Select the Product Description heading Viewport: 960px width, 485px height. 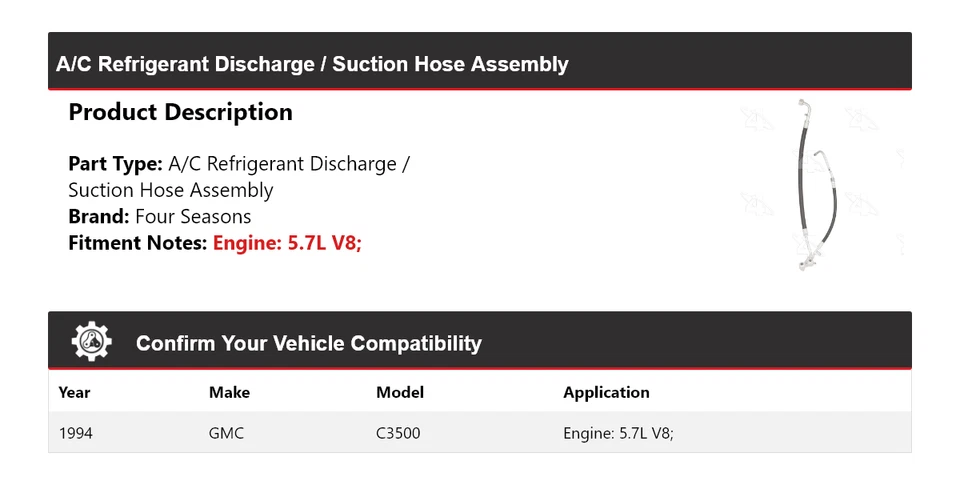point(180,112)
